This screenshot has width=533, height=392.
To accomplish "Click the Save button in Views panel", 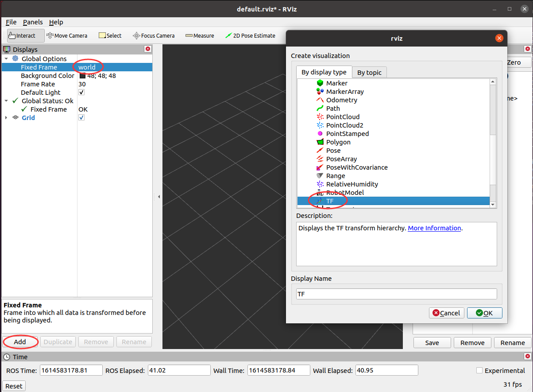I will pos(432,343).
